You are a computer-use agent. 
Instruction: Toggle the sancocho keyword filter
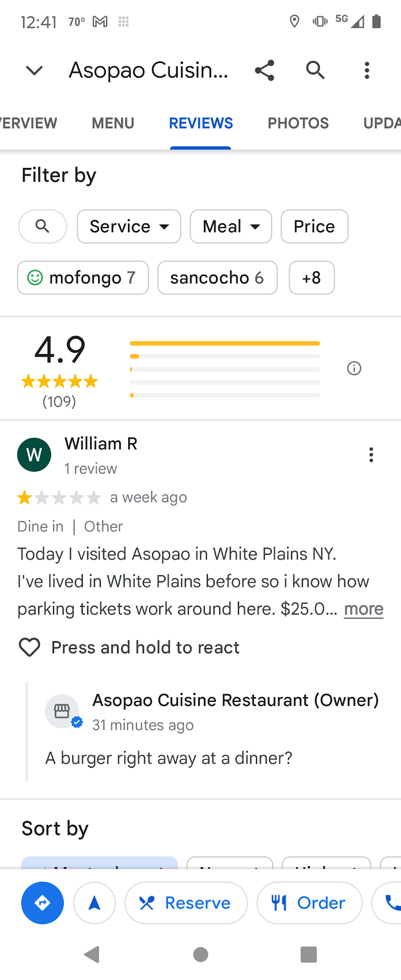[217, 278]
